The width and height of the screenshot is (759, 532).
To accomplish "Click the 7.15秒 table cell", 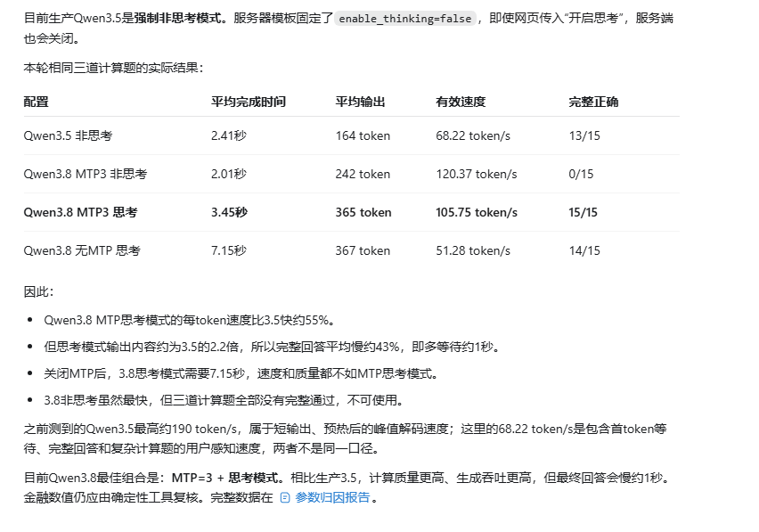I will (228, 250).
